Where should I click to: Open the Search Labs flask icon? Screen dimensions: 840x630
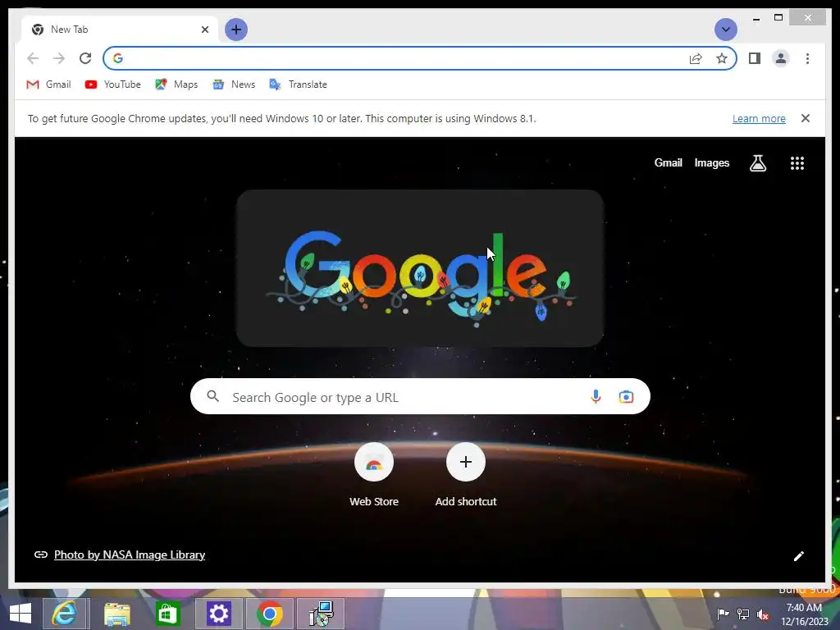[x=757, y=163]
